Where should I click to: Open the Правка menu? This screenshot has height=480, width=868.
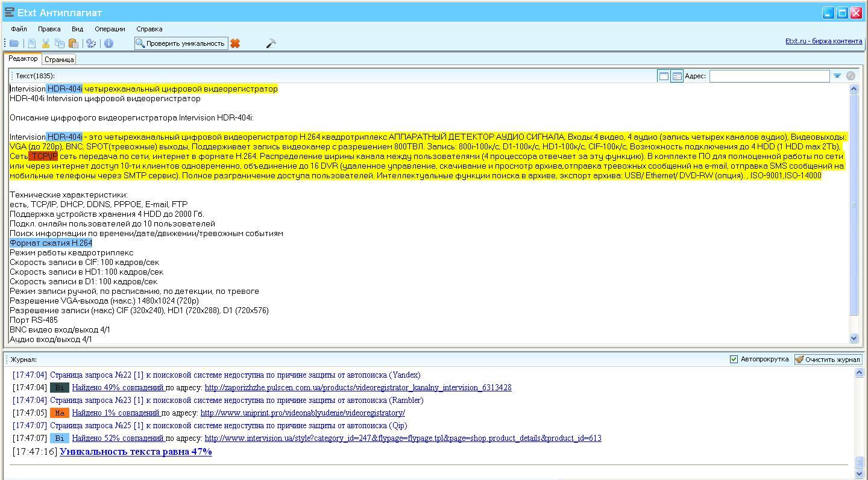49,29
